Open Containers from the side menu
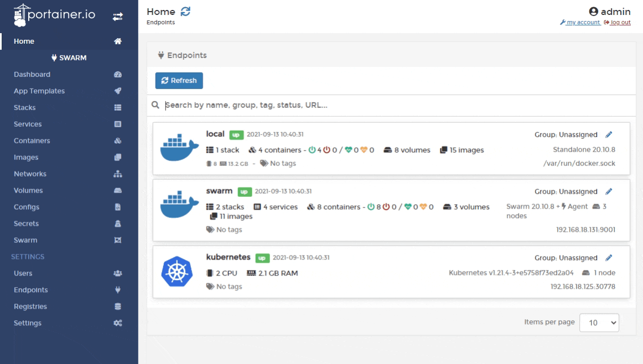This screenshot has height=364, width=643. click(32, 141)
